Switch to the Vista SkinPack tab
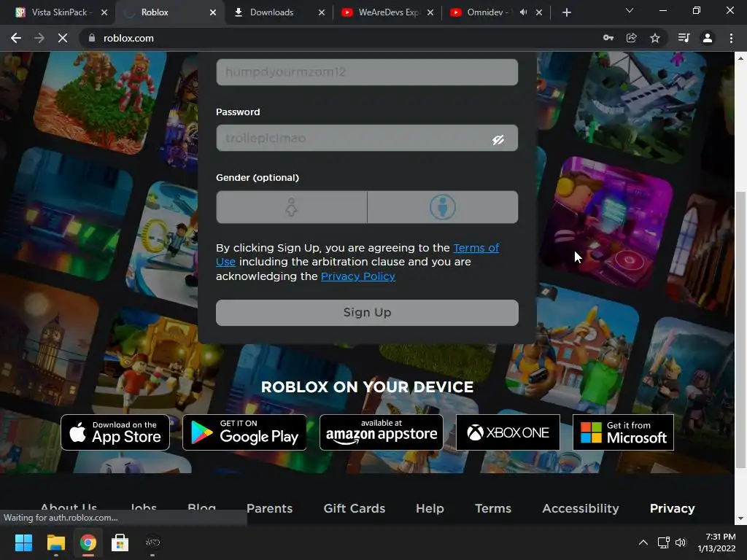This screenshot has width=747, height=560. pyautogui.click(x=58, y=12)
